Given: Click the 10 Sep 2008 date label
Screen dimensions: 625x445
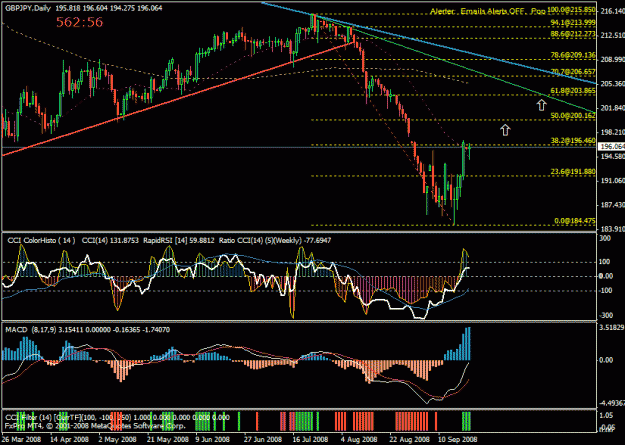Looking at the screenshot, I should coord(457,439).
